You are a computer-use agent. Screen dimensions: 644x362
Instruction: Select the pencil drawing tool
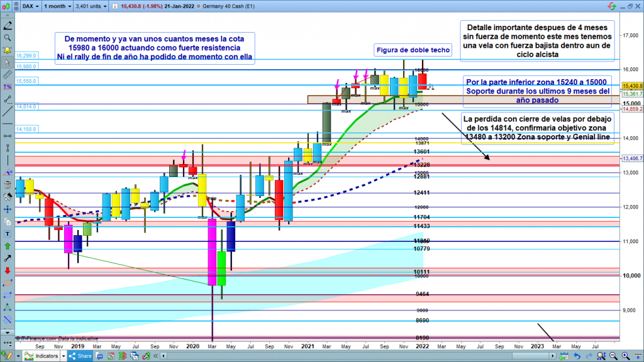click(8, 28)
